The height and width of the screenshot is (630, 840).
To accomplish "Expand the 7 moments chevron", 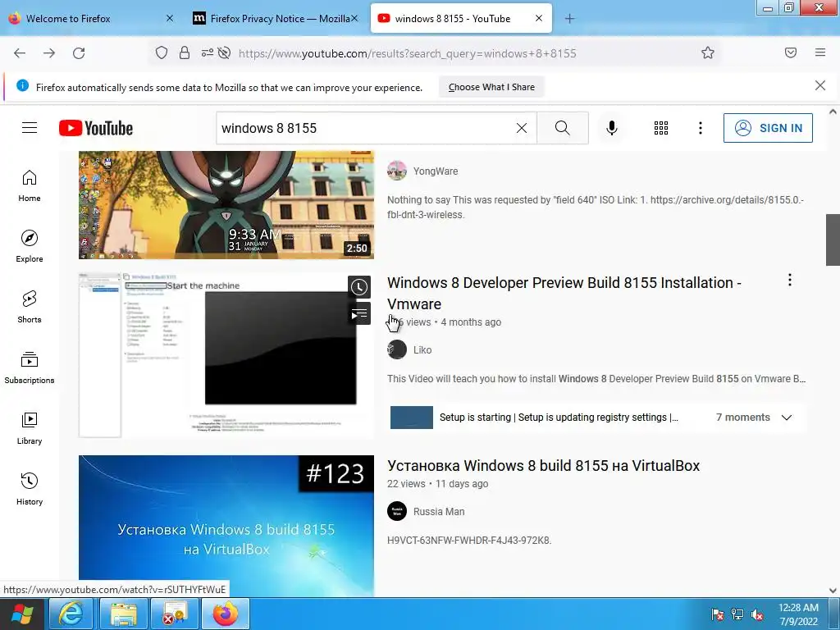I will point(787,418).
